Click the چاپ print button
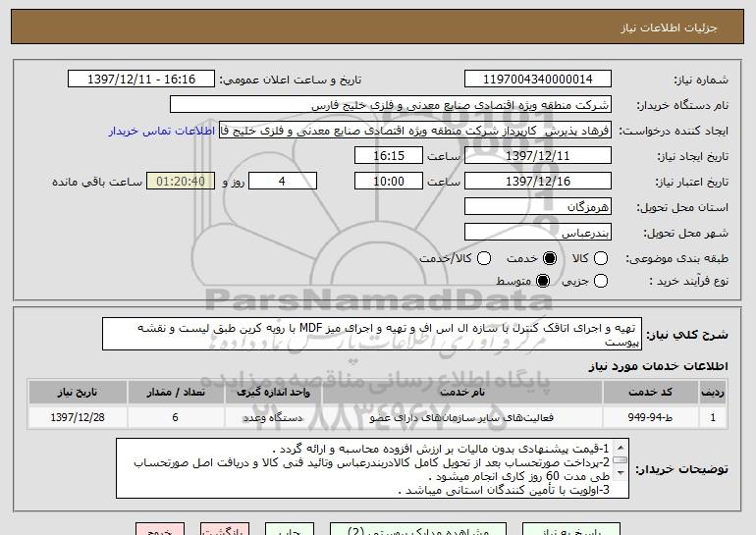Screen dimensions: 756x535 pyautogui.click(x=290, y=530)
